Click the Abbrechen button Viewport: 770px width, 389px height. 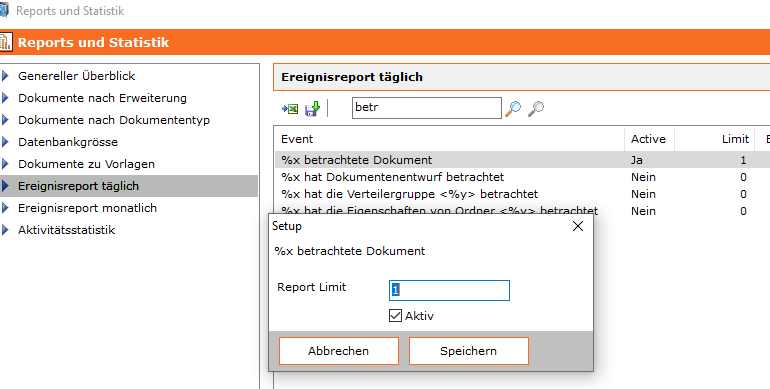pyautogui.click(x=339, y=351)
